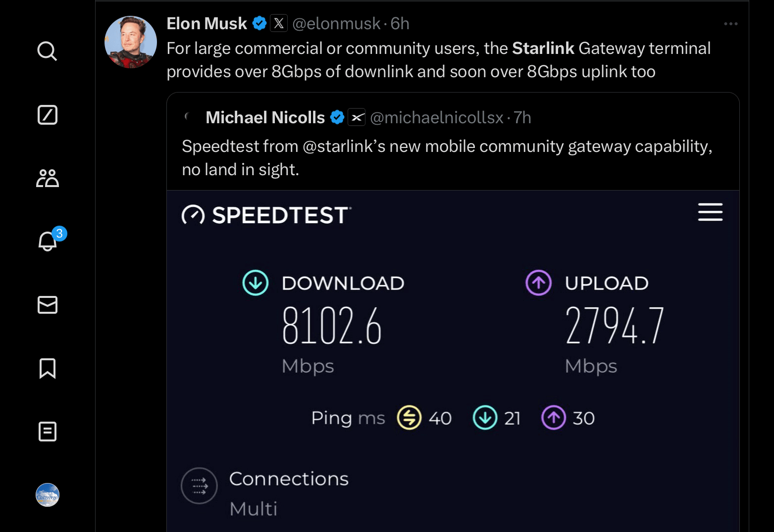
Task: Open Direct Messages
Action: (x=47, y=305)
